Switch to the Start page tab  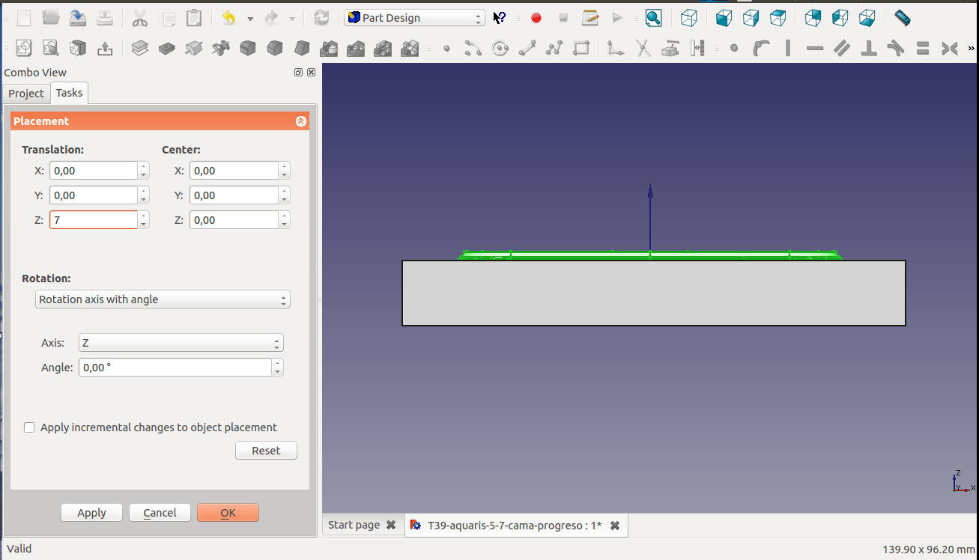354,525
